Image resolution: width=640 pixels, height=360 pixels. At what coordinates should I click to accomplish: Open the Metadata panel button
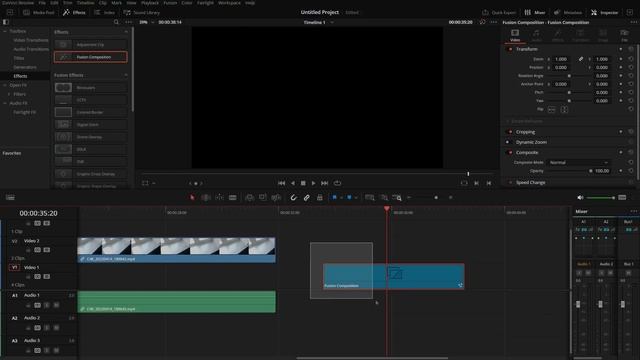coord(568,13)
